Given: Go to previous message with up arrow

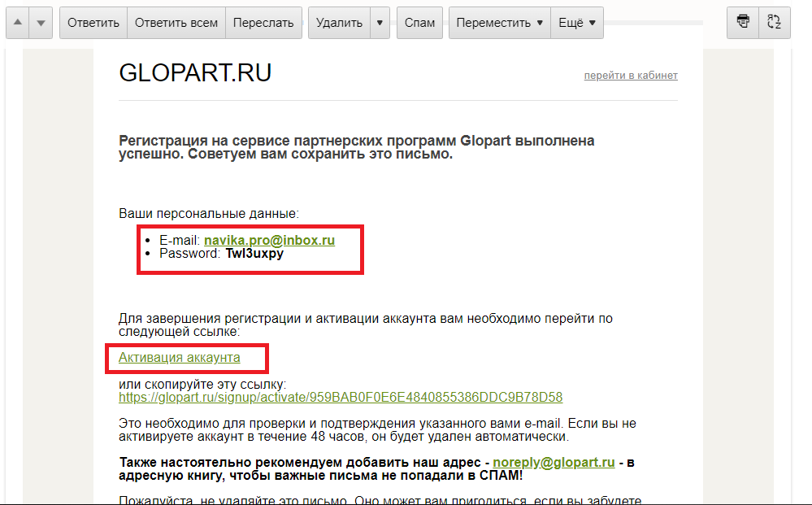Looking at the screenshot, I should click(x=18, y=23).
